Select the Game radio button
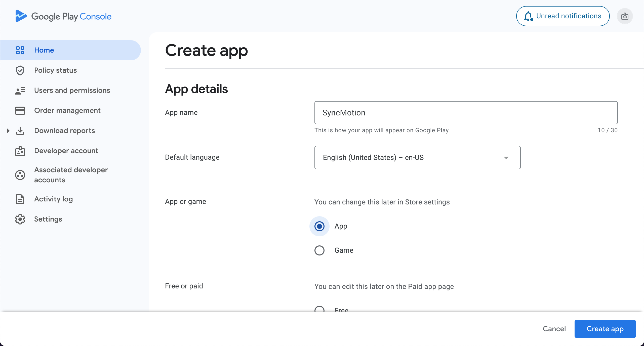644x346 pixels. (x=319, y=250)
